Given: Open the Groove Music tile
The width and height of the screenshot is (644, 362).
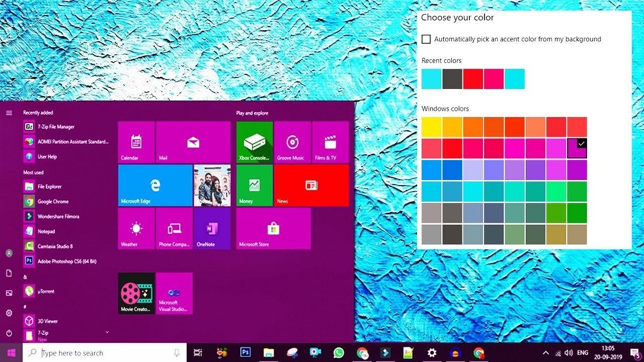Looking at the screenshot, I should point(292,142).
